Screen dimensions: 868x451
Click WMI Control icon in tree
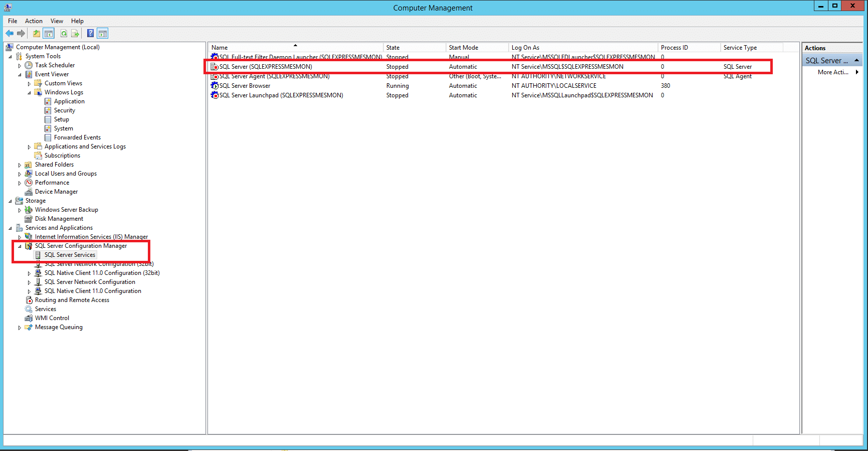pyautogui.click(x=29, y=318)
